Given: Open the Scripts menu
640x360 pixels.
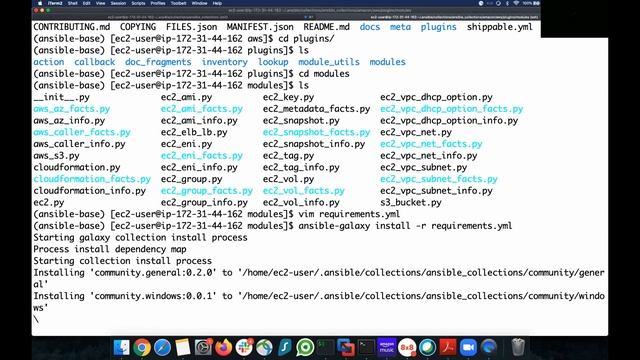Looking at the screenshot, I should [x=138, y=3].
